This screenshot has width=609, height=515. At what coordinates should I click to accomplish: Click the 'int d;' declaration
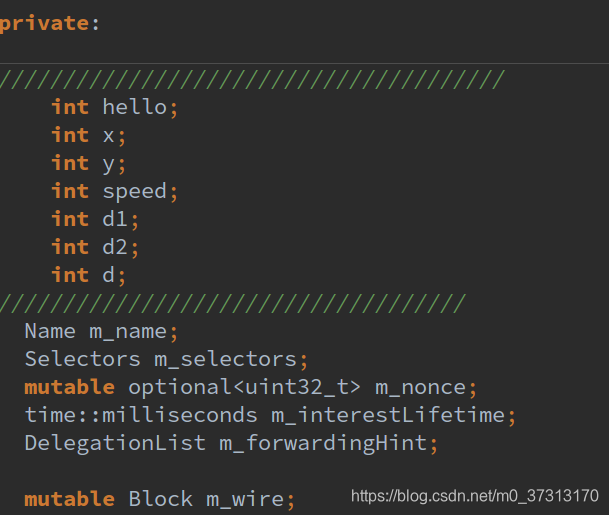89,275
